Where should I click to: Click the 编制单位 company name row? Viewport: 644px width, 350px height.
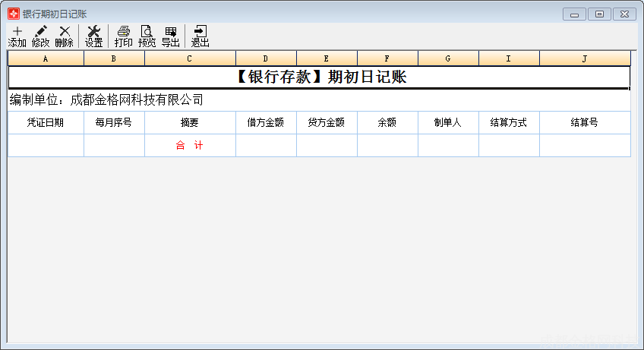[x=106, y=100]
